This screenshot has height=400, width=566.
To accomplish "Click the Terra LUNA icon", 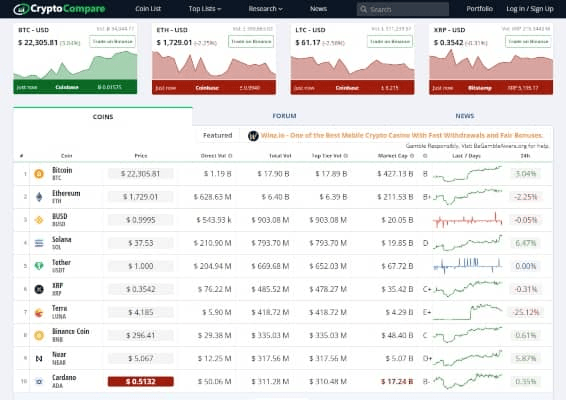I will click(39, 313).
